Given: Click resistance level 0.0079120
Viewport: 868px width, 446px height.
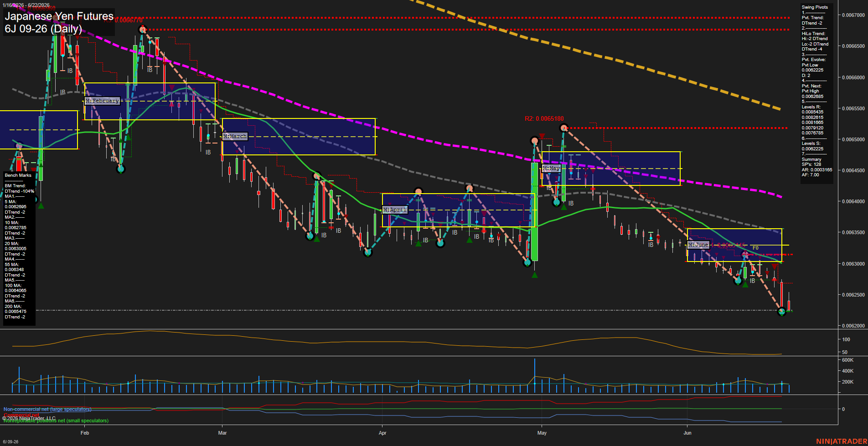Looking at the screenshot, I should (812, 128).
